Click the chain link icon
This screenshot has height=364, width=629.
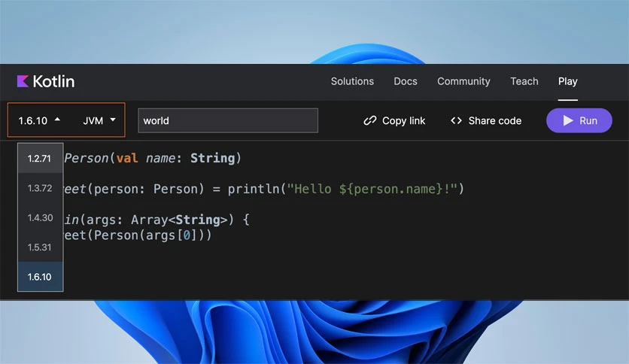(x=370, y=120)
